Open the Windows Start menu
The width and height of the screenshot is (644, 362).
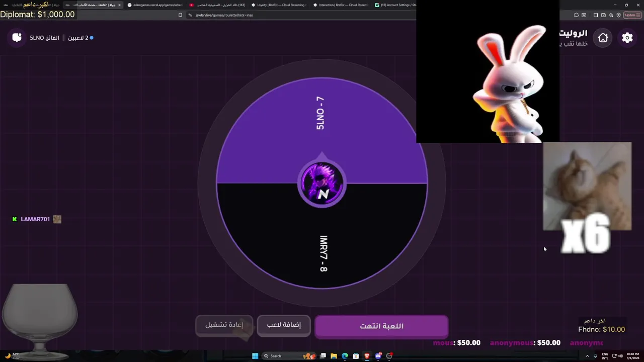[255, 356]
